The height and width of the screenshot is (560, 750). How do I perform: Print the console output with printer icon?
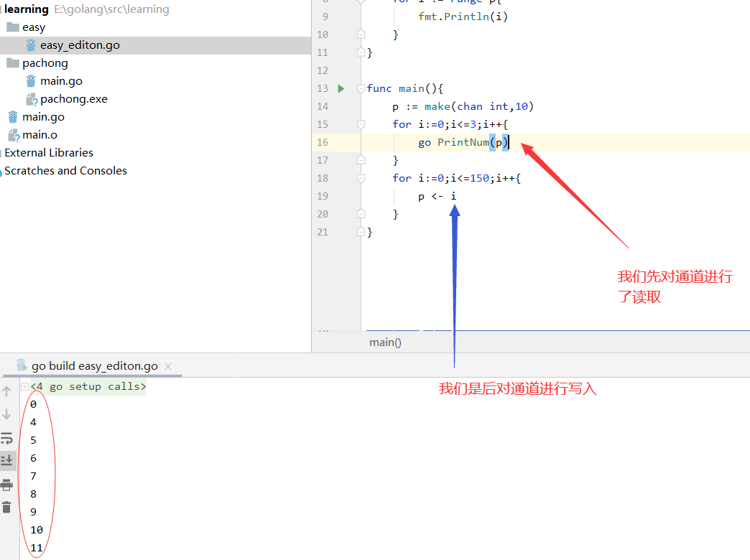pos(7,484)
